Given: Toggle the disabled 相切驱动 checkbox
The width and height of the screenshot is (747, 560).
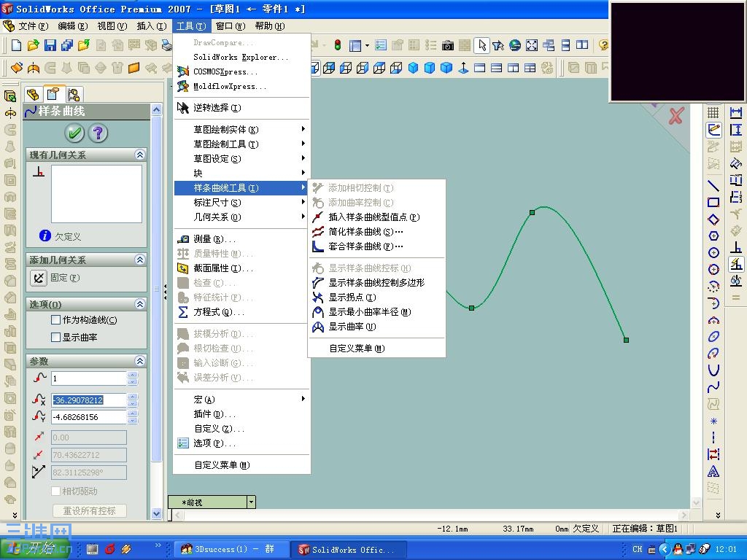Looking at the screenshot, I should 55,491.
